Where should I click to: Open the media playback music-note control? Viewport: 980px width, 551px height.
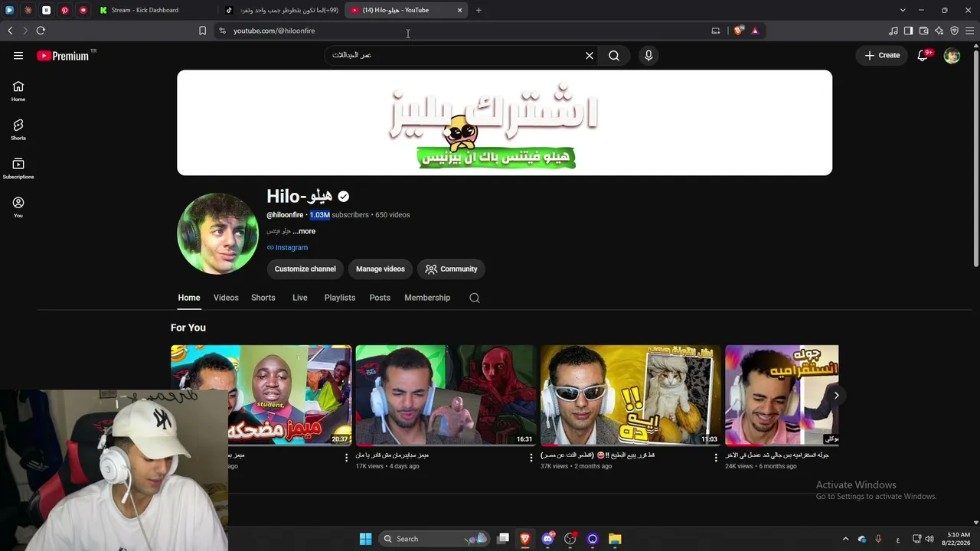coord(893,31)
